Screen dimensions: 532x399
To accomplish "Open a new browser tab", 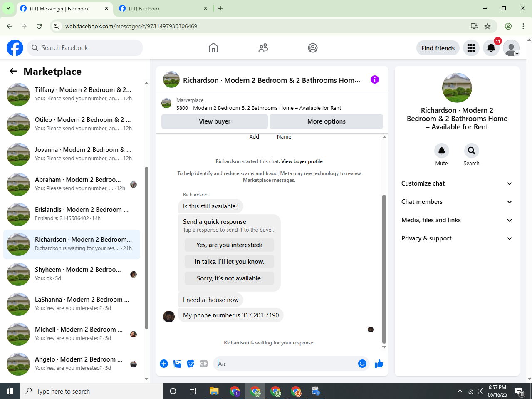I will [220, 9].
